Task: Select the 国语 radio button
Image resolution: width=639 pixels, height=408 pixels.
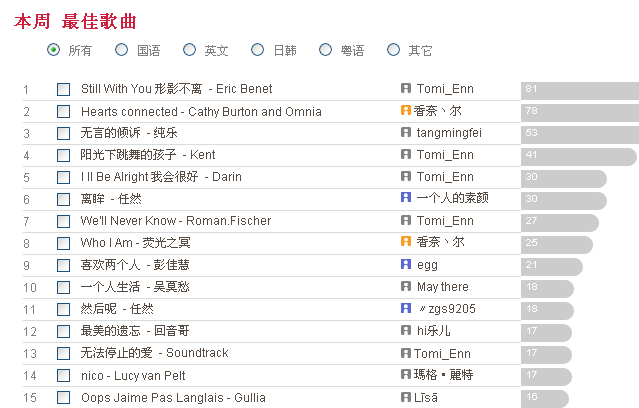Action: coord(121,50)
